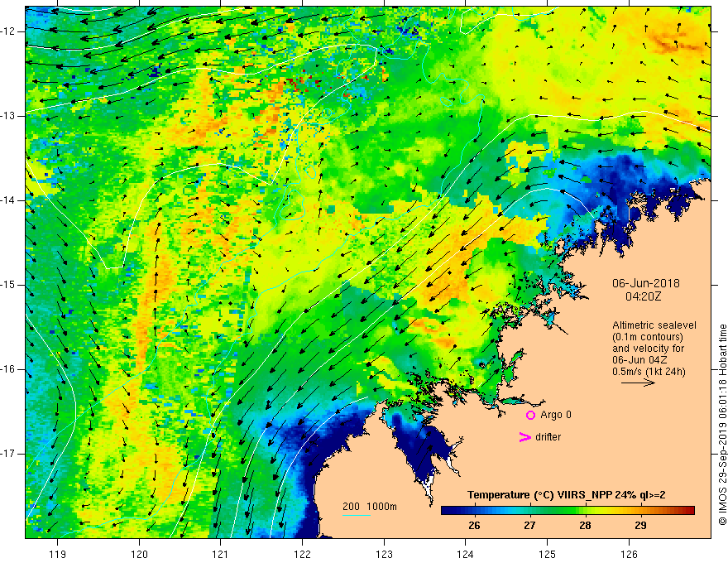Click the '26' temperature scale value
728x563 pixels.
click(x=474, y=526)
